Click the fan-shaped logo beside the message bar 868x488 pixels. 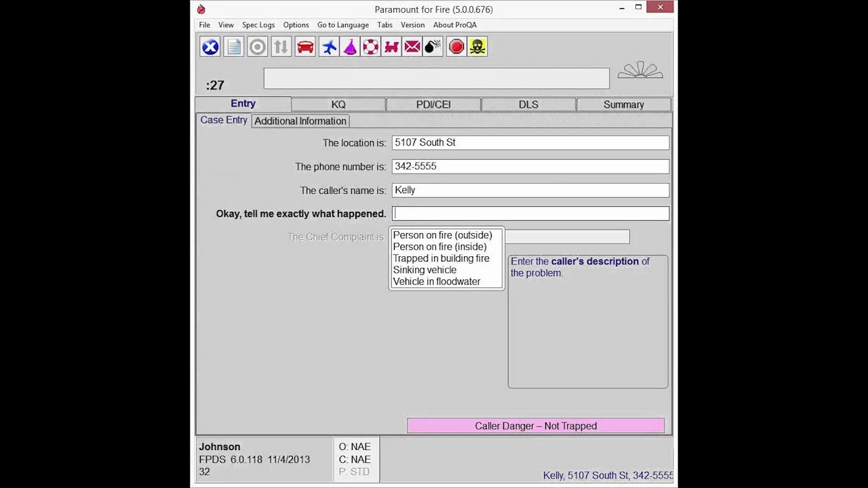640,70
